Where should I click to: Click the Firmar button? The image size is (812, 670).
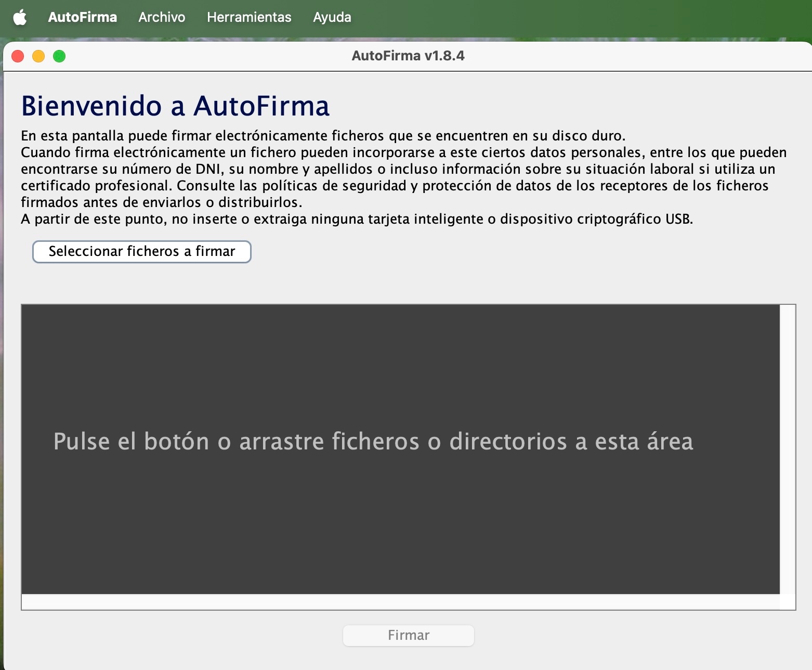[x=409, y=635]
